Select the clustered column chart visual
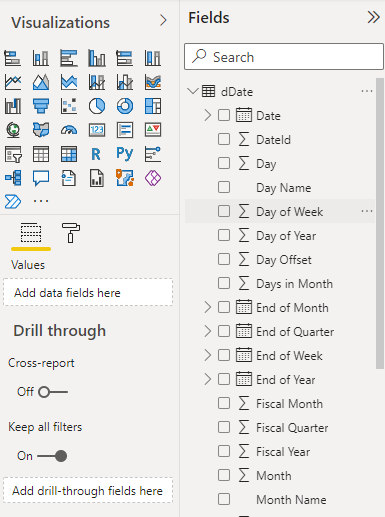This screenshot has width=385, height=517. click(97, 58)
